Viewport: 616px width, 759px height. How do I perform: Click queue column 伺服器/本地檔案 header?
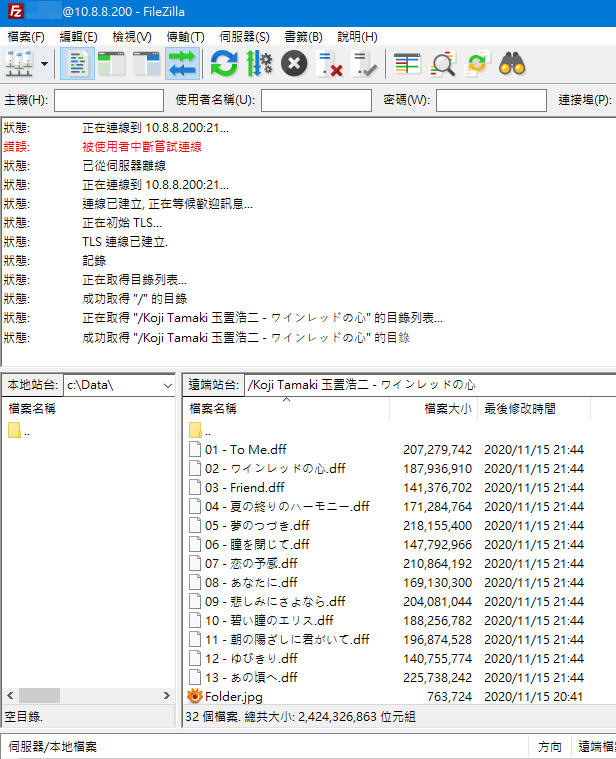pos(52,747)
